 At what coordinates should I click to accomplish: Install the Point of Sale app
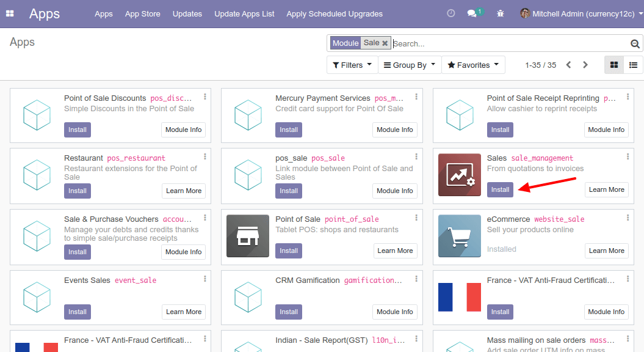point(289,251)
